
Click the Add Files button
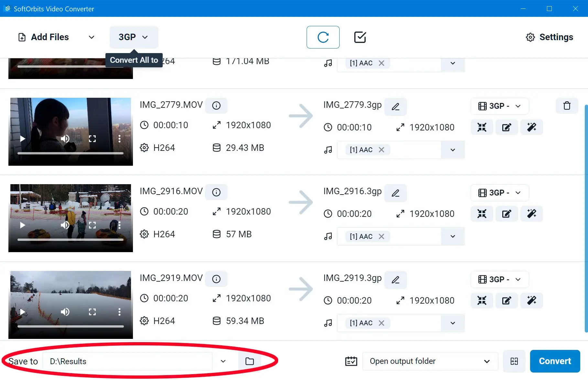(x=44, y=37)
